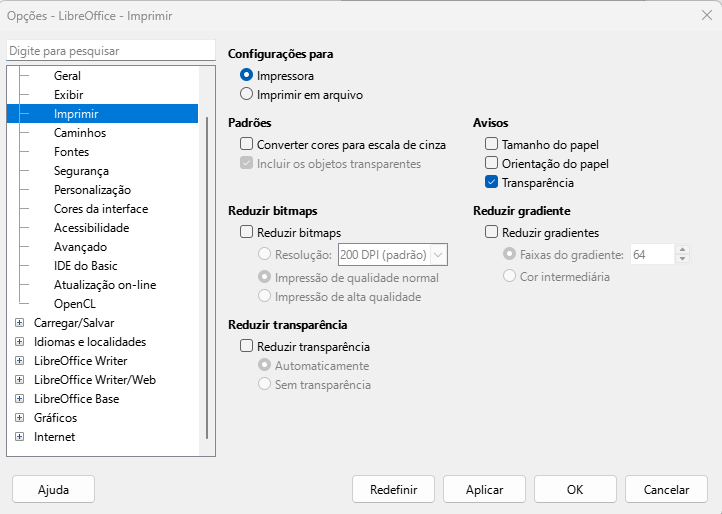Image resolution: width=722 pixels, height=514 pixels.
Task: Click the Aplicar button
Action: pyautogui.click(x=484, y=489)
